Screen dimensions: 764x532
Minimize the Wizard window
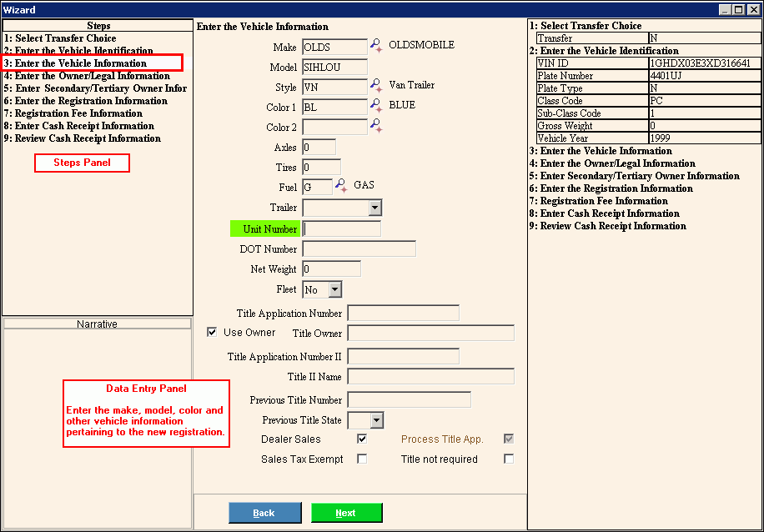(x=726, y=9)
